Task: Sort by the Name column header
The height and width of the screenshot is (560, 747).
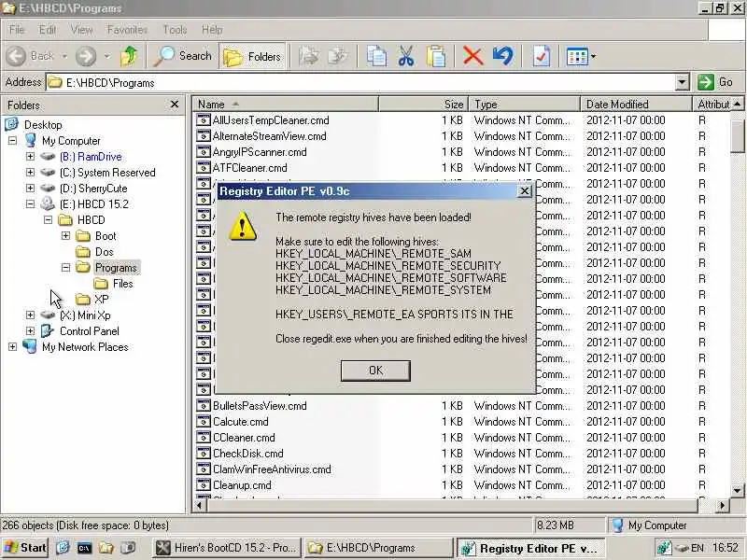Action: tap(285, 105)
